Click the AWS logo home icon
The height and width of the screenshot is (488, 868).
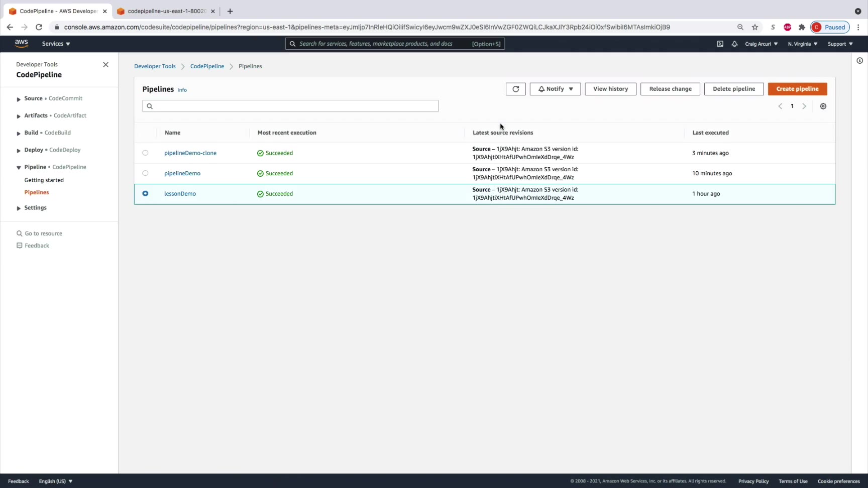tap(22, 43)
